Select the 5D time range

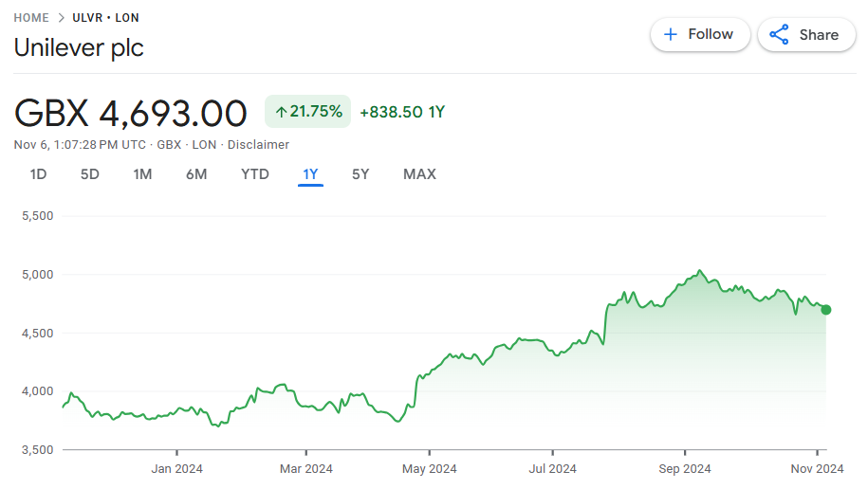click(x=89, y=174)
